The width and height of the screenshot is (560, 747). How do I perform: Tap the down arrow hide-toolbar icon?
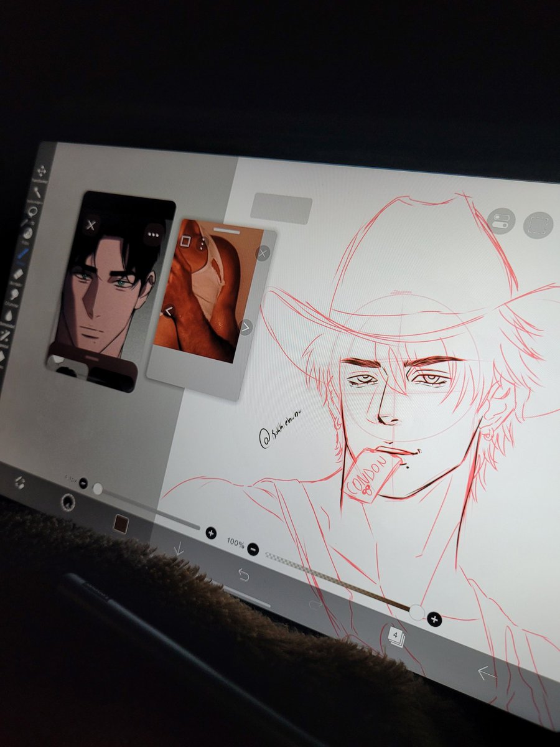click(179, 548)
